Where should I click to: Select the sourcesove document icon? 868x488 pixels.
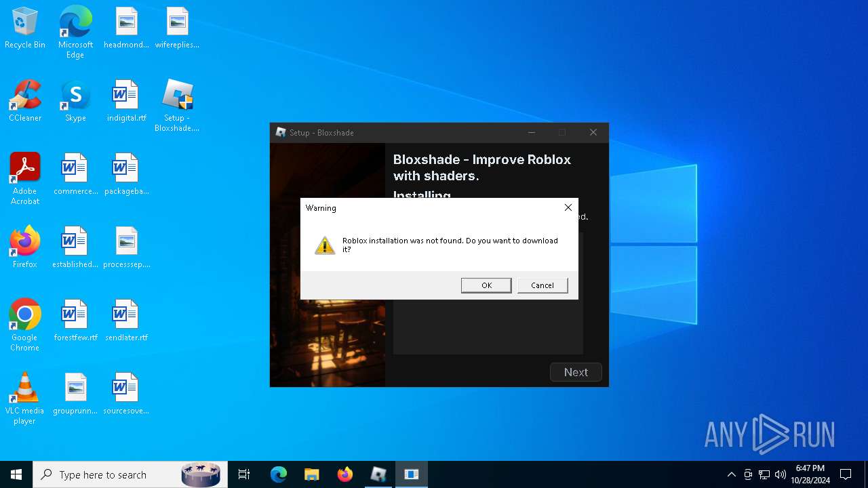[126, 394]
